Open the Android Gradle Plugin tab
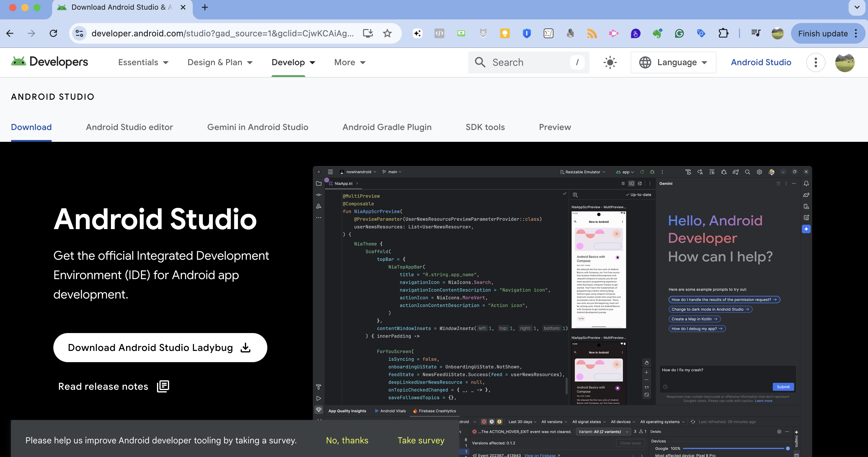Image resolution: width=868 pixels, height=457 pixels. click(x=387, y=127)
